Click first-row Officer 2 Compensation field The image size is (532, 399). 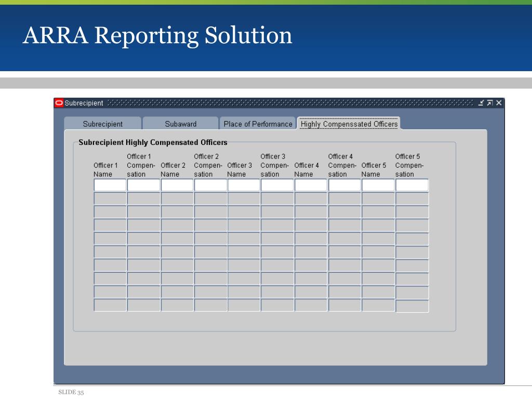[210, 185]
